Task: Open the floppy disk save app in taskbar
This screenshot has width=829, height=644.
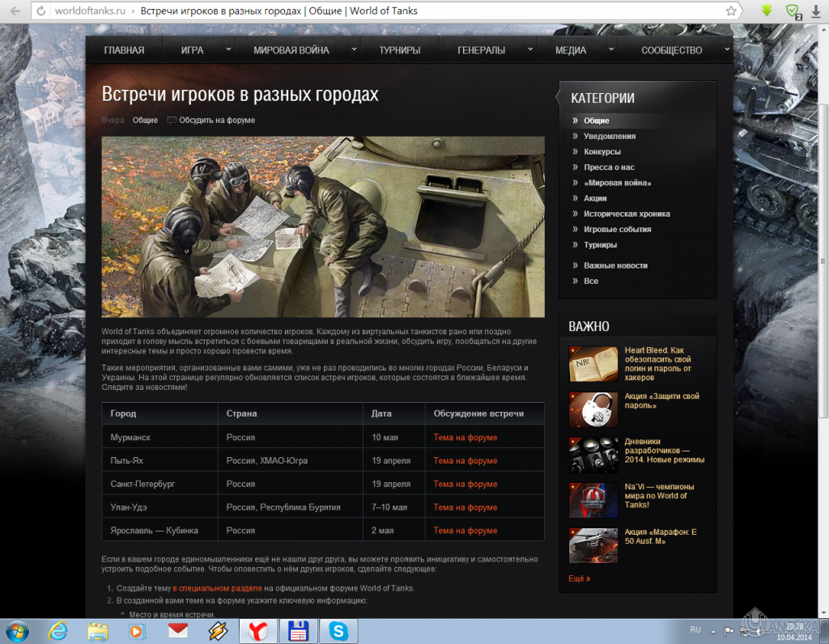Action: (298, 631)
